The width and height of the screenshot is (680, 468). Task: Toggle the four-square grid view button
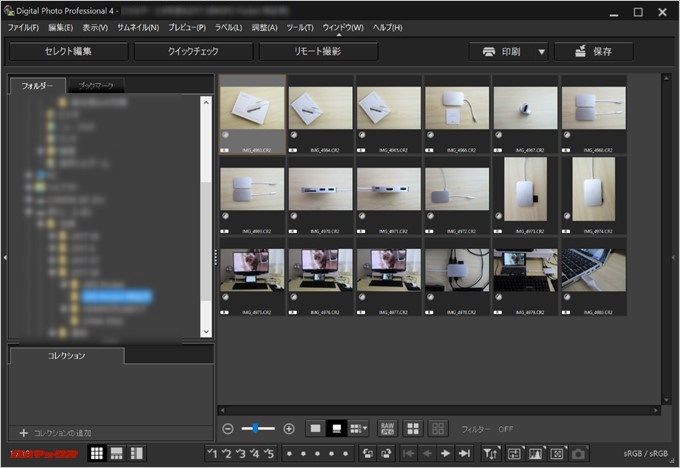412,428
